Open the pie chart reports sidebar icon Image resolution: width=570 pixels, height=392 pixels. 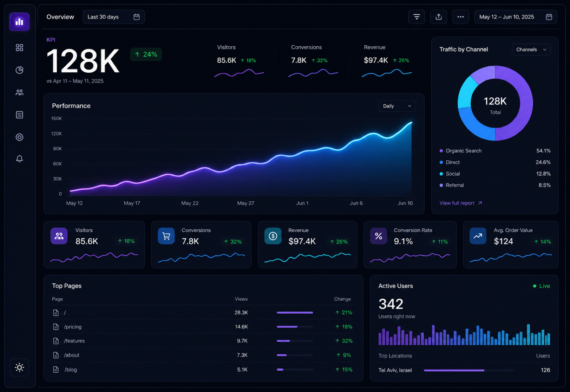click(19, 70)
